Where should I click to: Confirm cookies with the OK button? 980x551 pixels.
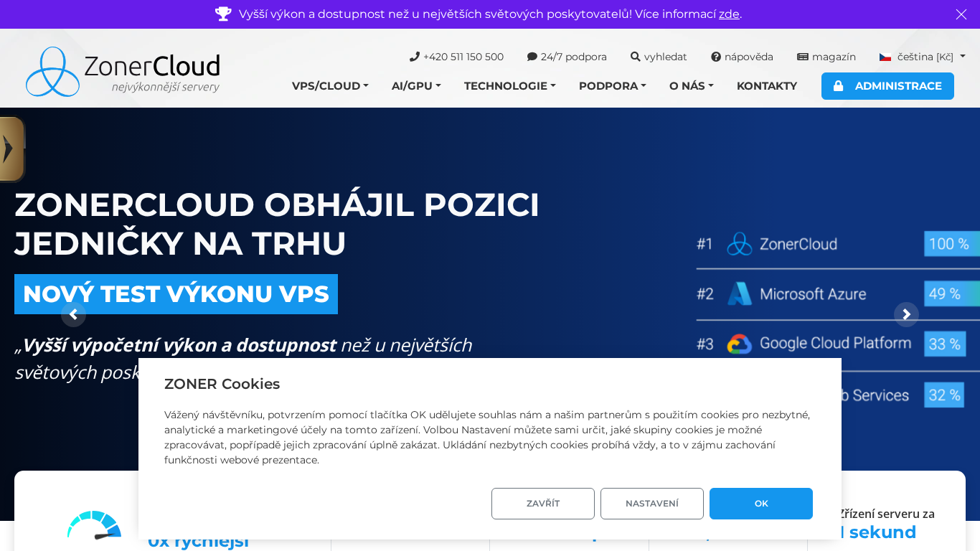pyautogui.click(x=761, y=504)
